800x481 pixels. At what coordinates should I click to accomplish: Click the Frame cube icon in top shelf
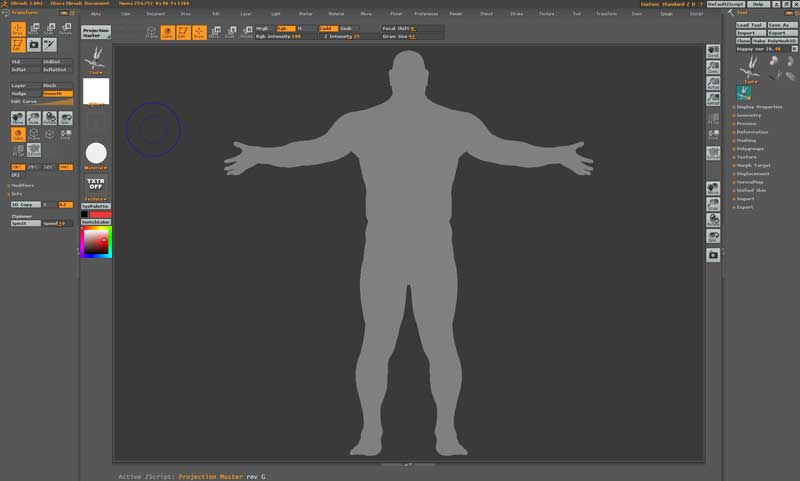[152, 32]
